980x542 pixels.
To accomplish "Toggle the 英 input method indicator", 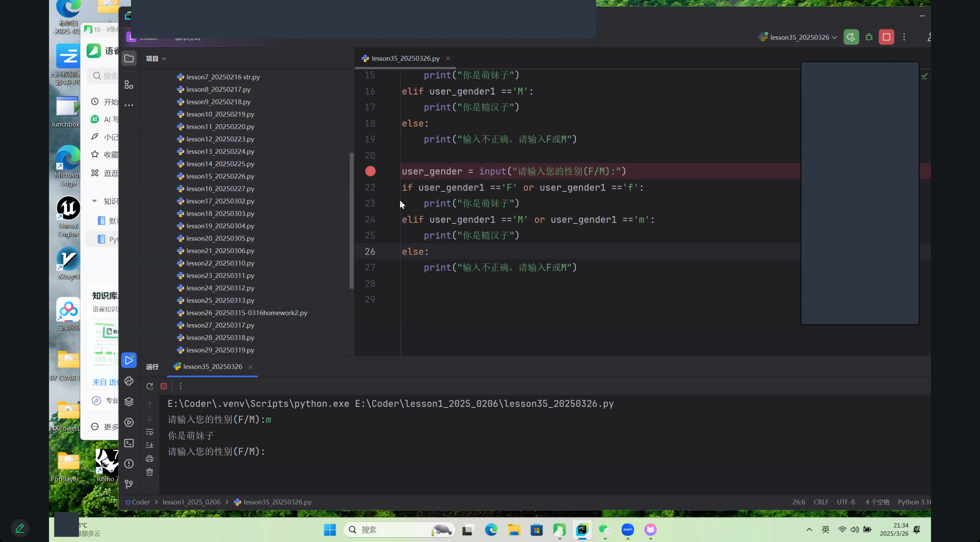I will point(826,529).
